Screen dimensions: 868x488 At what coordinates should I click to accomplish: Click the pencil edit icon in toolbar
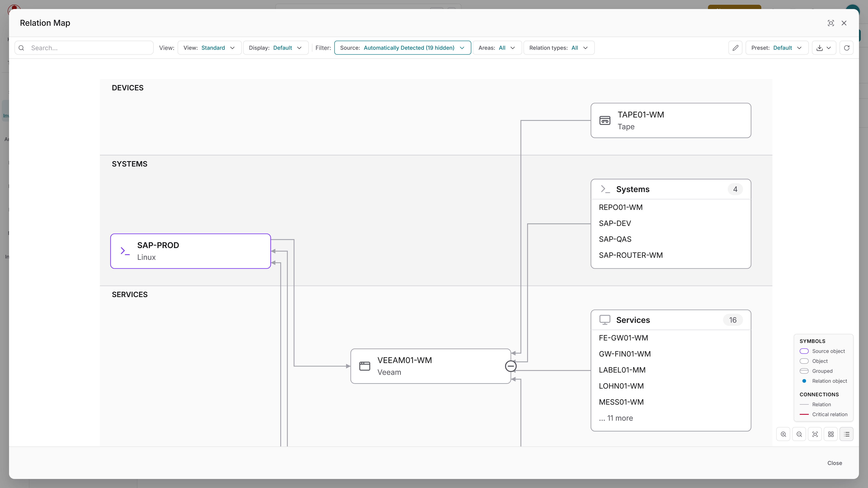[x=735, y=48]
